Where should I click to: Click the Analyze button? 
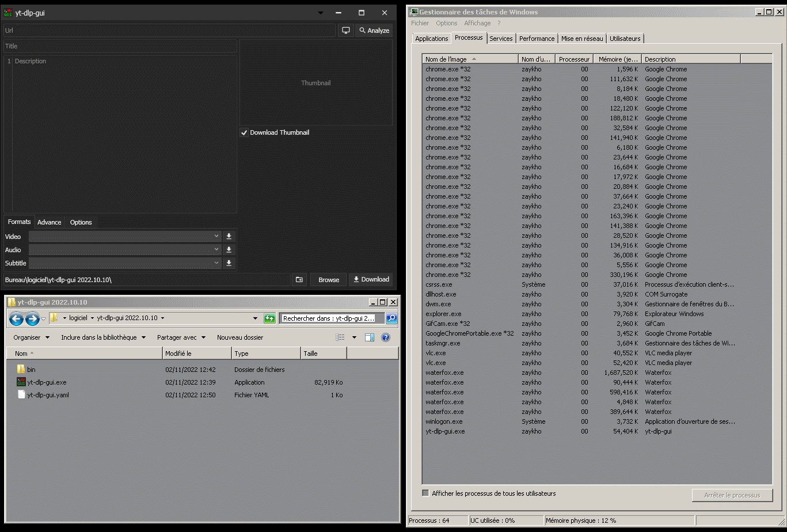point(373,30)
